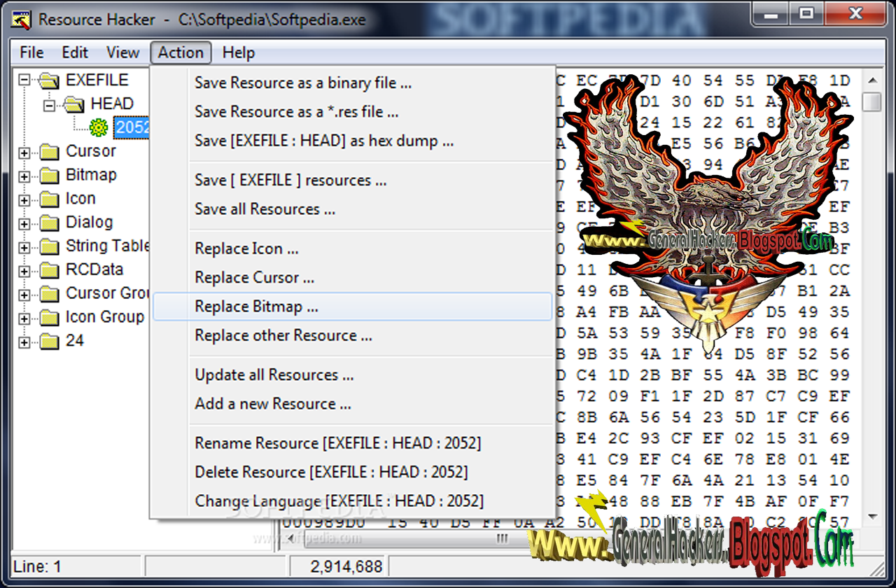Minimize the Resource Hacker window

(x=771, y=13)
